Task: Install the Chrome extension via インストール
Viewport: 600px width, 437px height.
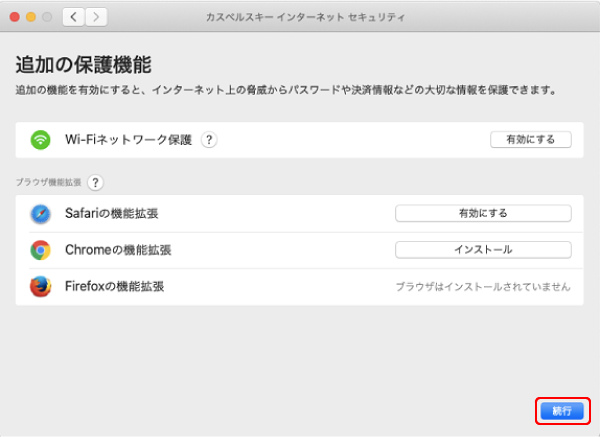Action: click(483, 249)
